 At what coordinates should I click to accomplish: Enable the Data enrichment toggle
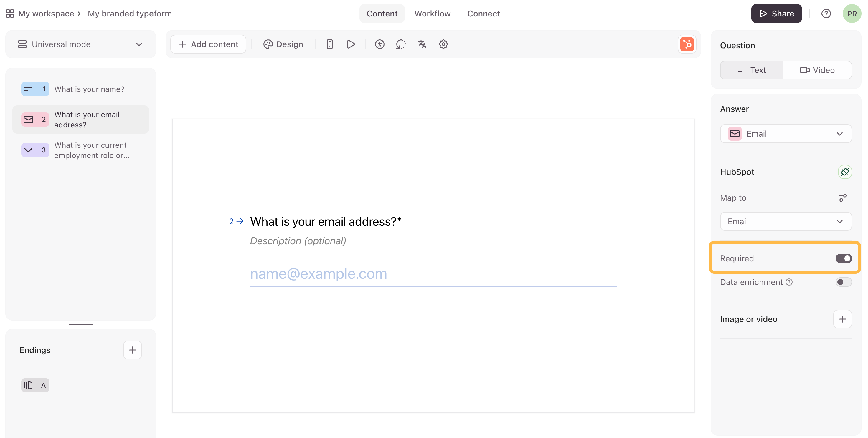click(844, 282)
